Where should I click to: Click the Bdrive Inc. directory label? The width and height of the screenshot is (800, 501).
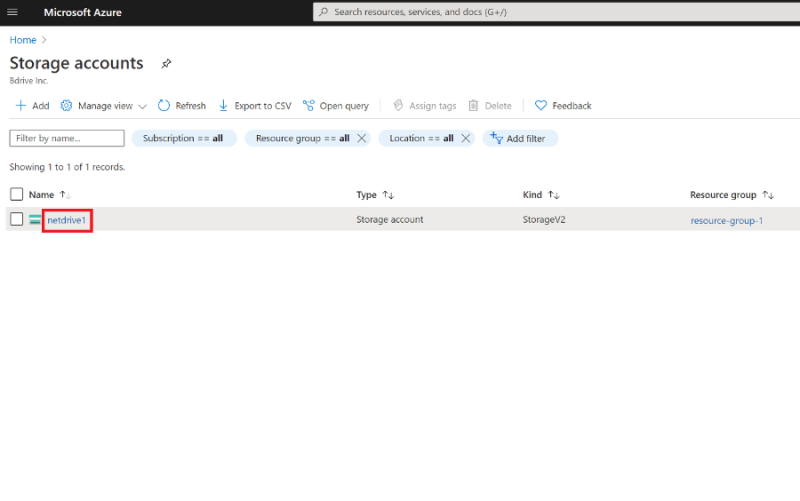tap(29, 81)
